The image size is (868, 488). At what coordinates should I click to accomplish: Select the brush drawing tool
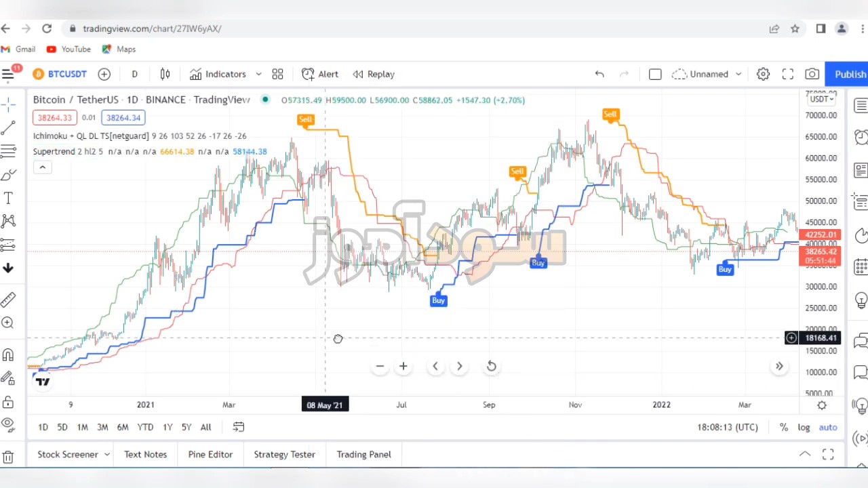[8, 175]
